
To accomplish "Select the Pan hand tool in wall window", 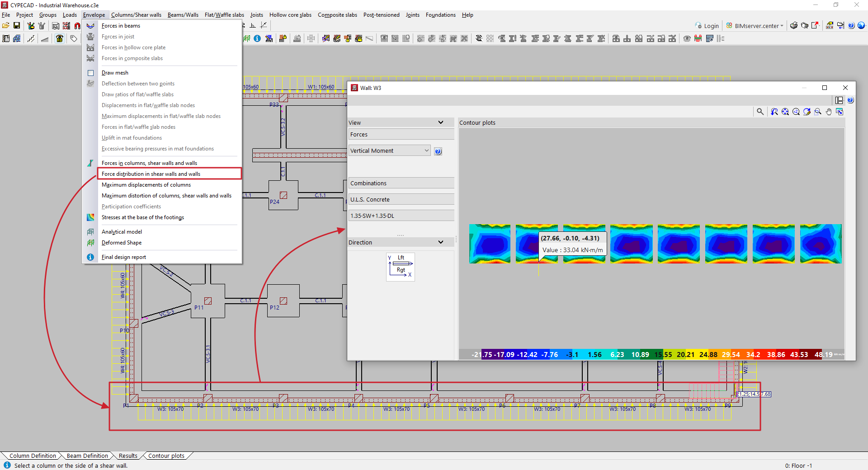I will (829, 112).
